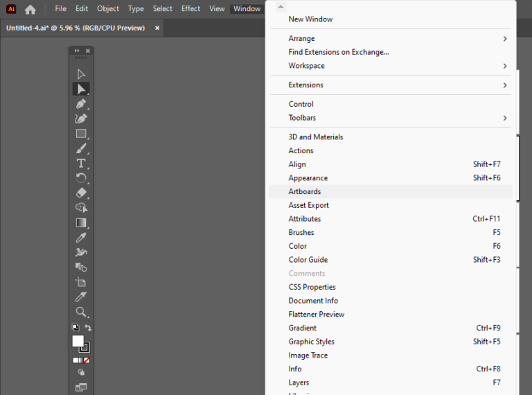Expand the Workspace submenu
532x395 pixels.
click(x=391, y=66)
